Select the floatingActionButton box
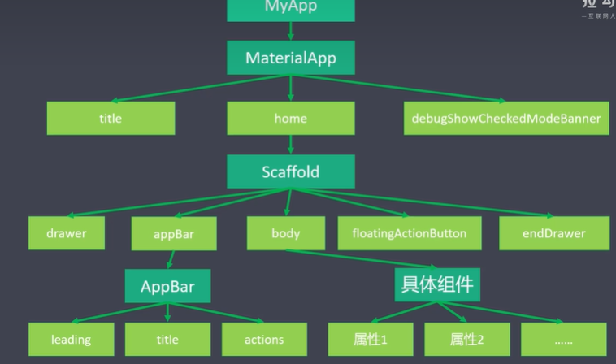 (409, 233)
